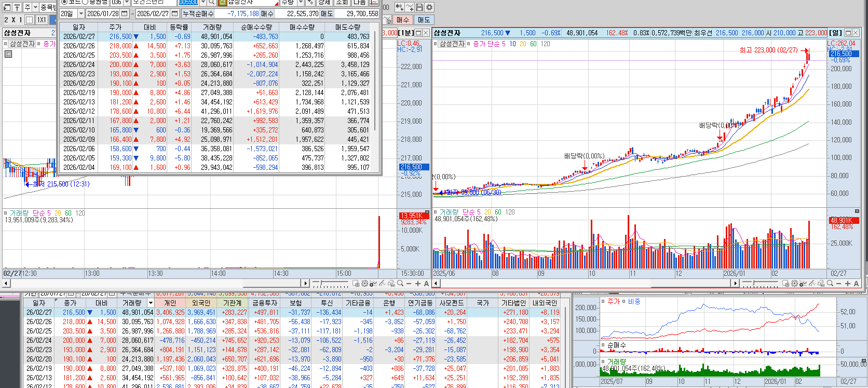
Task: Open the start date calendar picker
Action: (x=125, y=14)
